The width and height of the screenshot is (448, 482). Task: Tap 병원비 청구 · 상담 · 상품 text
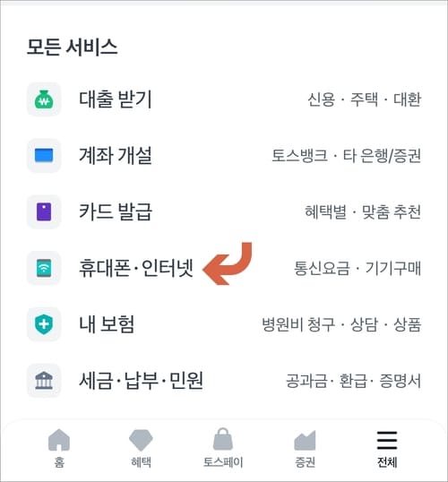pos(341,324)
